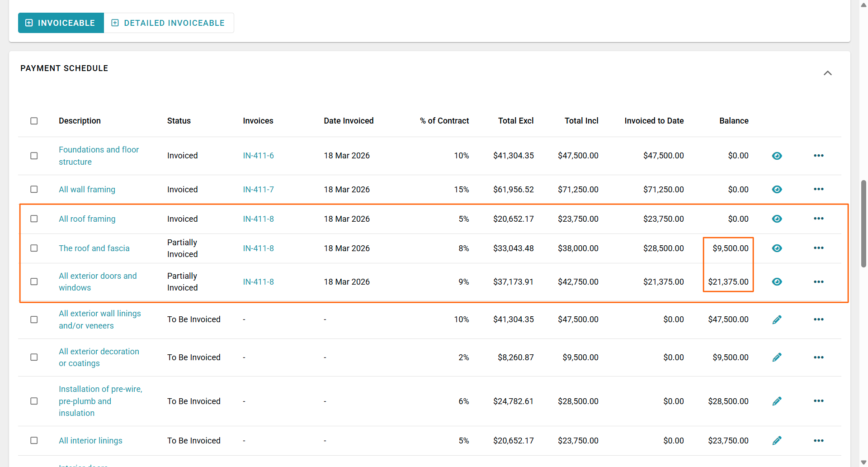Click the pencil icon for All exterior decoration or coatings
Image resolution: width=868 pixels, height=467 pixels.
click(x=777, y=357)
